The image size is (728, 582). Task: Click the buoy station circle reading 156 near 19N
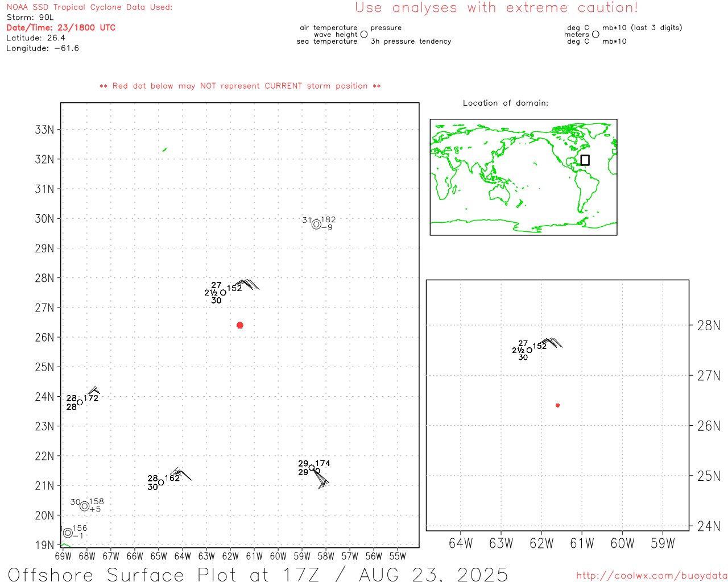click(x=68, y=533)
